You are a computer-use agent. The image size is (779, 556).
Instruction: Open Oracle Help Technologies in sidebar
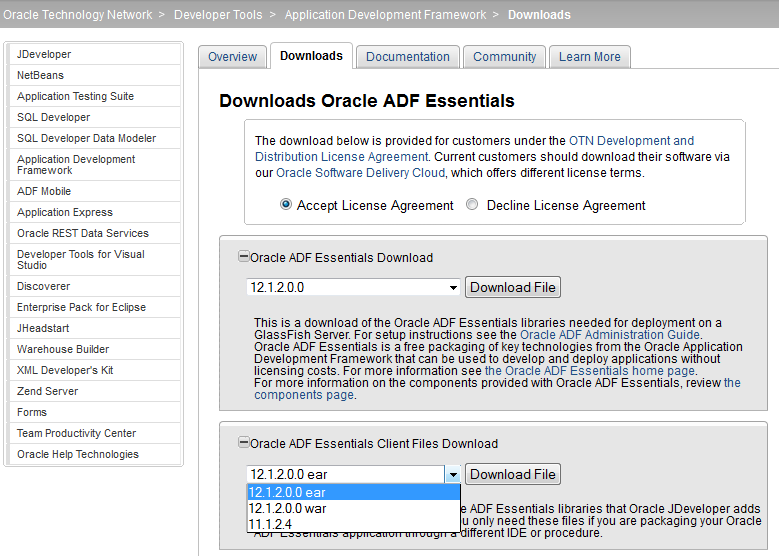pyautogui.click(x=95, y=454)
